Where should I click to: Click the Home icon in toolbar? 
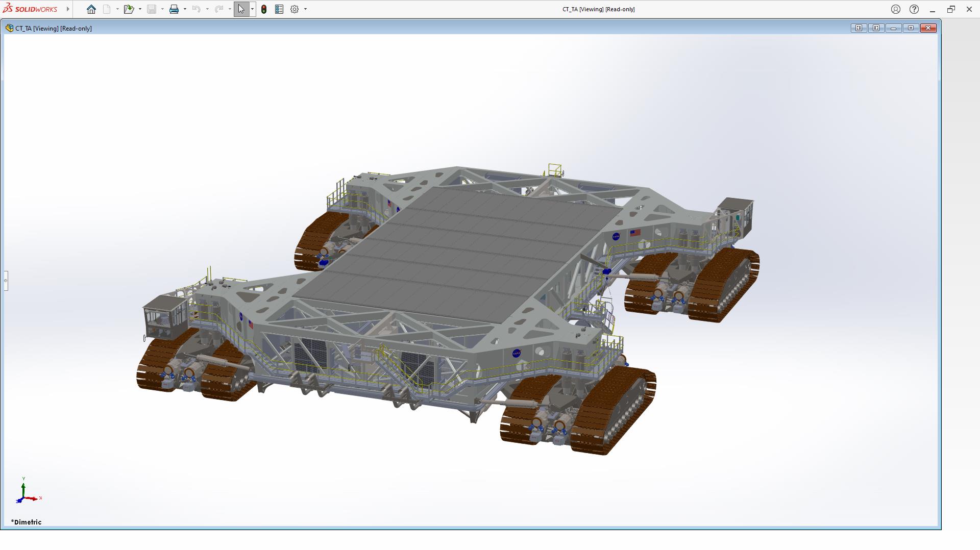pyautogui.click(x=91, y=9)
